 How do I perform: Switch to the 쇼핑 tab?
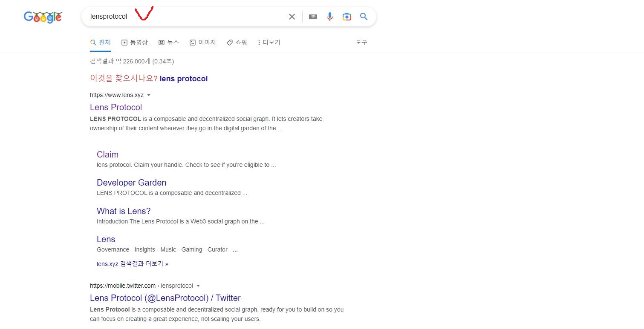(237, 43)
